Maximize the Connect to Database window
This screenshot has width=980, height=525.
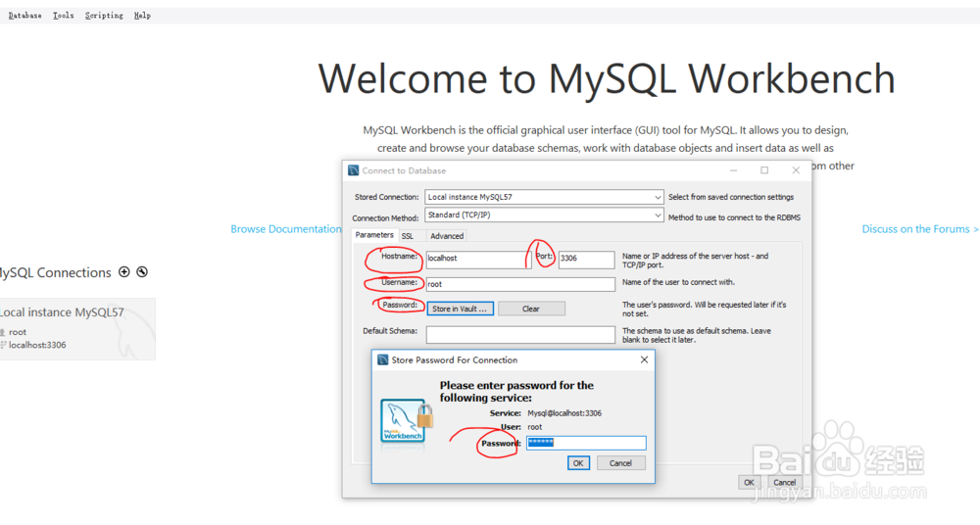[764, 170]
